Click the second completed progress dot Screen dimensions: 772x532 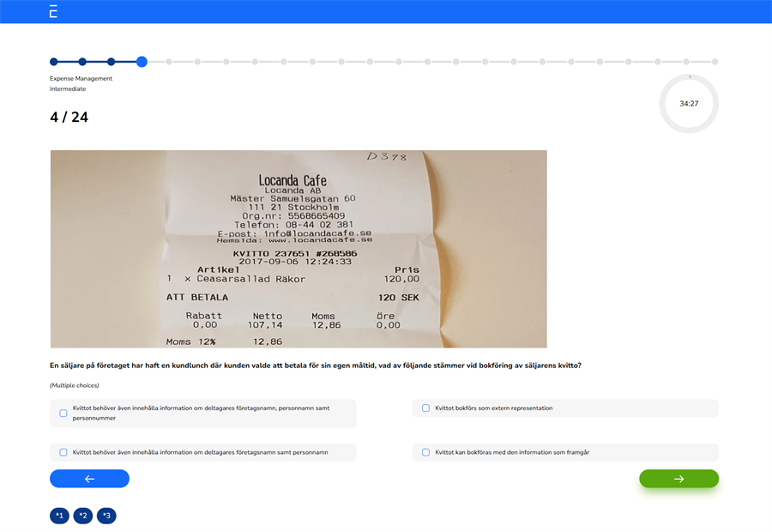click(x=82, y=62)
